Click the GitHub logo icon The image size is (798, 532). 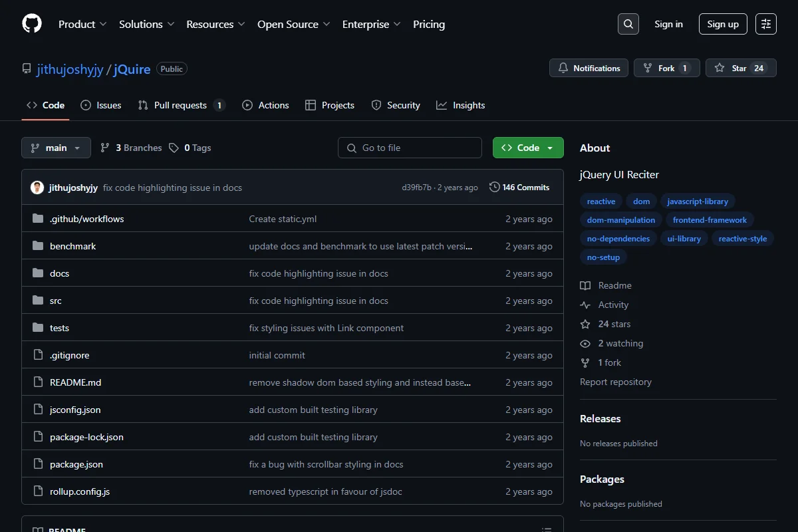coord(32,24)
